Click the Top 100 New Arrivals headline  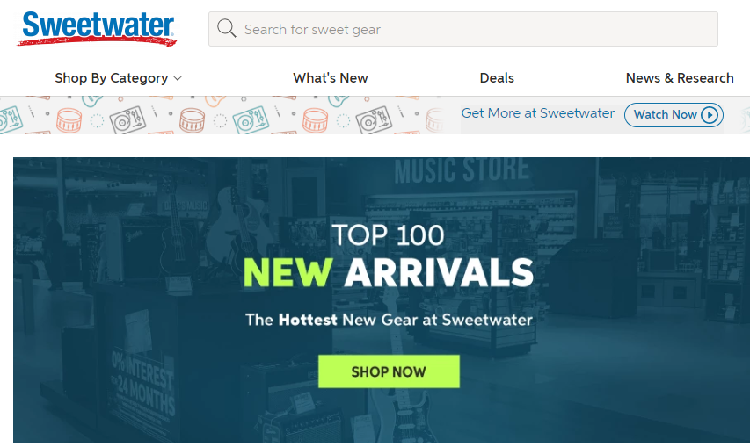(x=388, y=256)
